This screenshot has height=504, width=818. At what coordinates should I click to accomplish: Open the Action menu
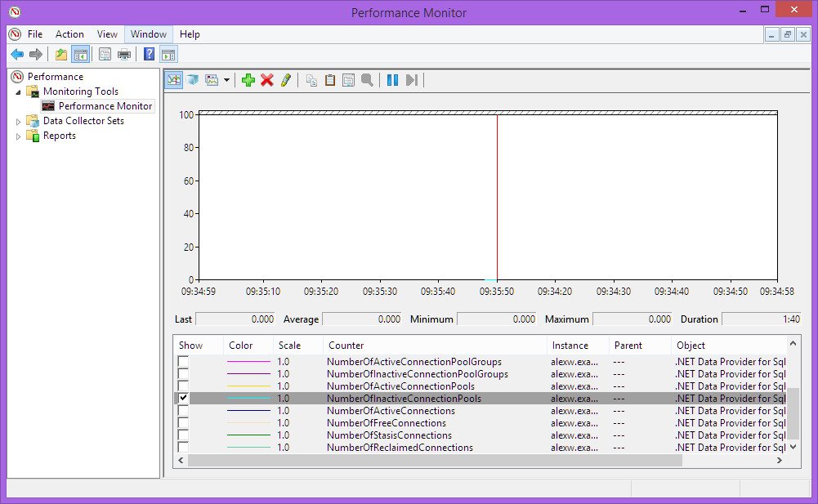click(69, 34)
